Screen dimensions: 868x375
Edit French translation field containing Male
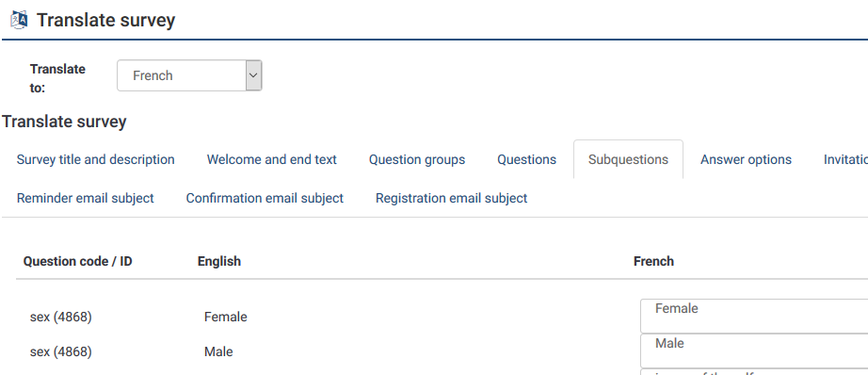pos(754,351)
